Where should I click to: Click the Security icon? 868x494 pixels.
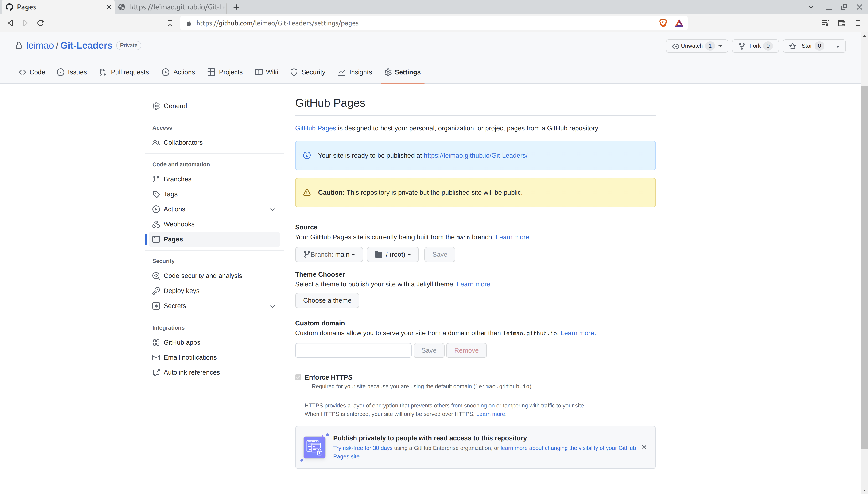293,72
